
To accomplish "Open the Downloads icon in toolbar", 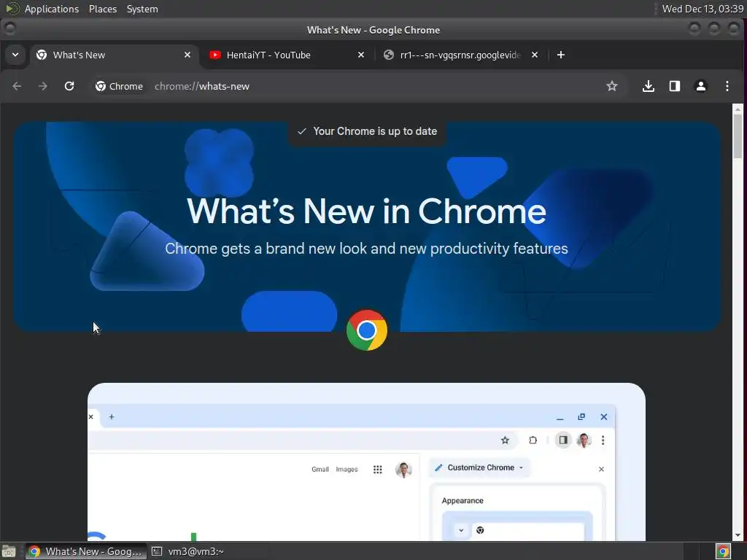I will pos(649,86).
